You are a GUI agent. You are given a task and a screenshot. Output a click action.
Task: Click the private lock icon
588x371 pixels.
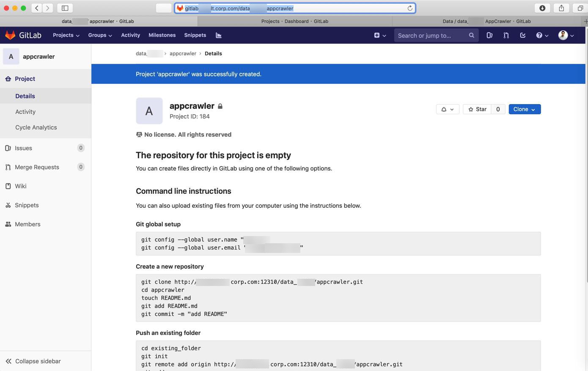[x=220, y=106]
